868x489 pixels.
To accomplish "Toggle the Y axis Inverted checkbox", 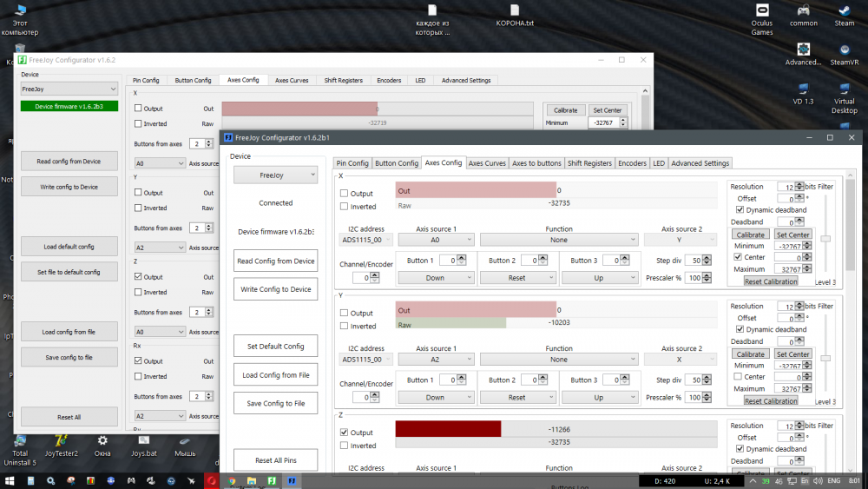I will pos(345,327).
